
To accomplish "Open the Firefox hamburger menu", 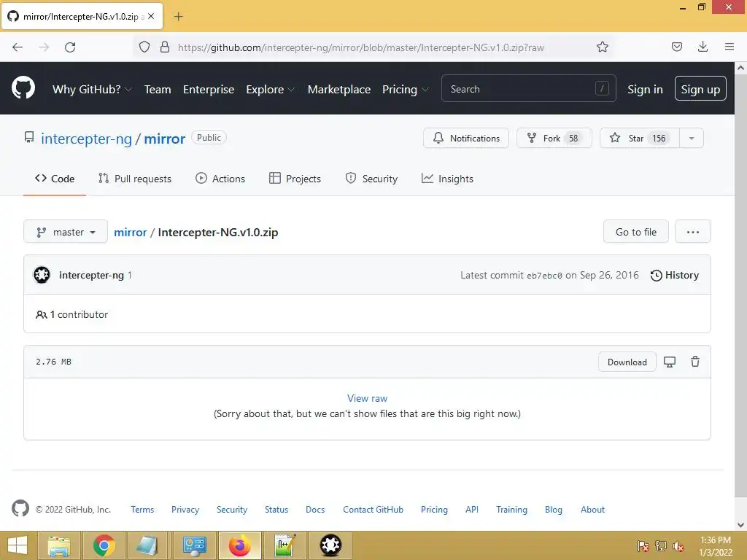I will tap(729, 47).
